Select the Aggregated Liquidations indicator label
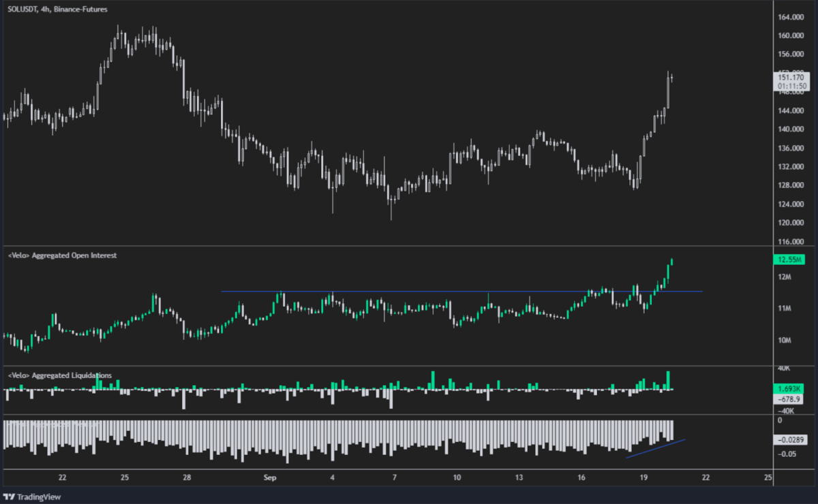 pos(59,375)
